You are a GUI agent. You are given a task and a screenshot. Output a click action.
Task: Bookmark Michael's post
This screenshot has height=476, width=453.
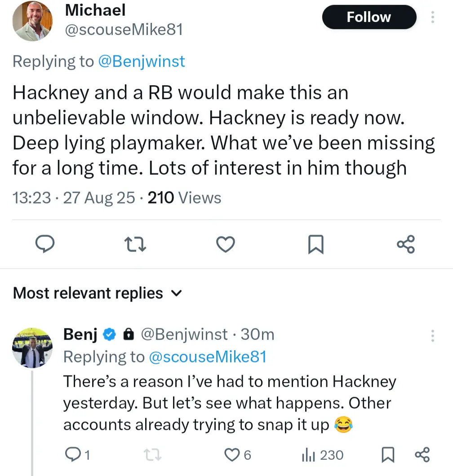click(316, 244)
